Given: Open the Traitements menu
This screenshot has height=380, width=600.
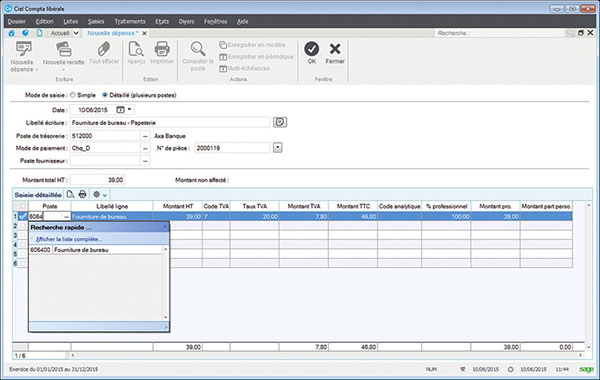Looking at the screenshot, I should pos(130,21).
